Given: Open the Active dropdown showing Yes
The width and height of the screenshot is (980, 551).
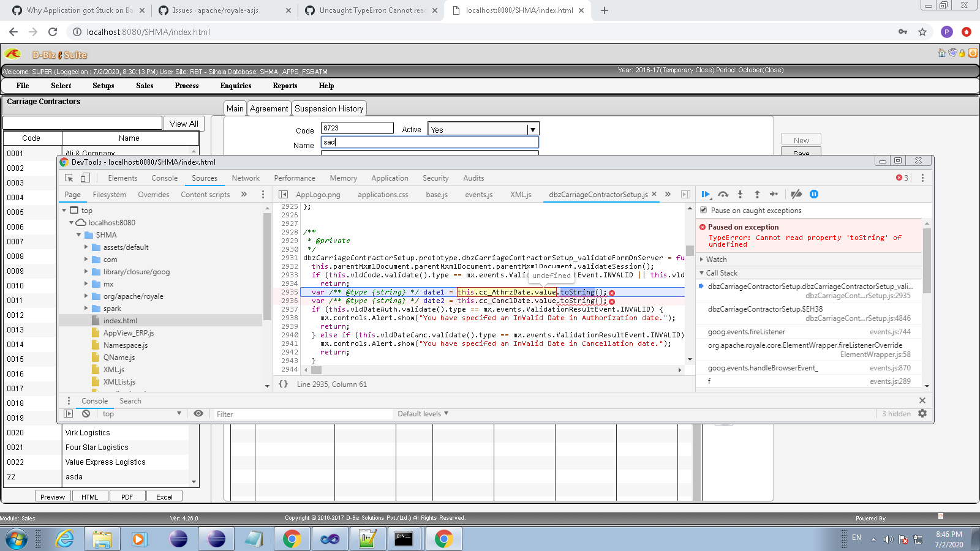Looking at the screenshot, I should point(532,129).
